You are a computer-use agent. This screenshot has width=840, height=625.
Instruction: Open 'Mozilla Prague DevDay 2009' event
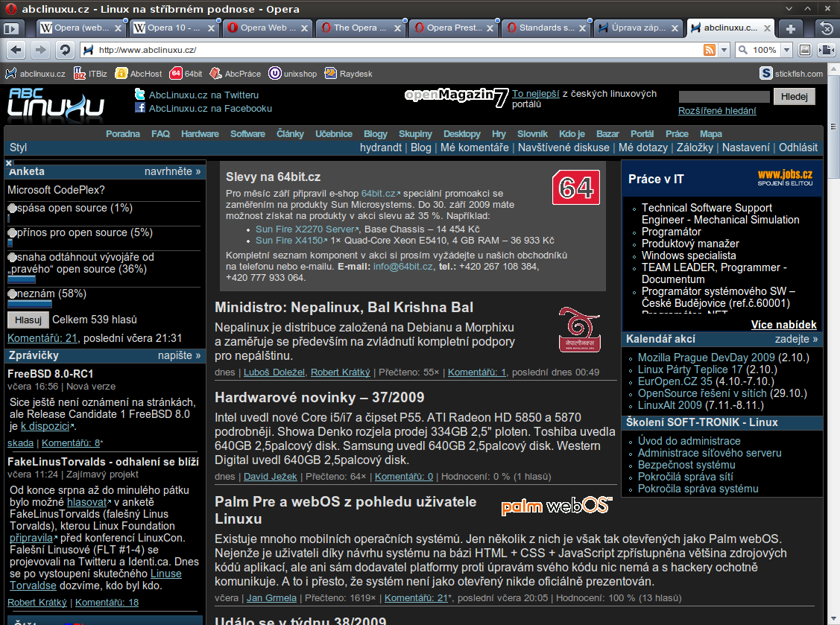point(706,358)
